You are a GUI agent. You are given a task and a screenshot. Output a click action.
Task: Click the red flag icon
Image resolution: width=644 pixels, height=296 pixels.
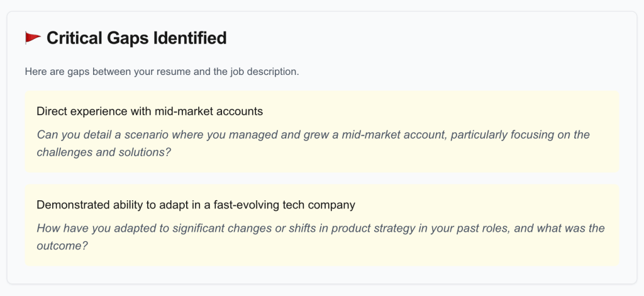tap(33, 38)
